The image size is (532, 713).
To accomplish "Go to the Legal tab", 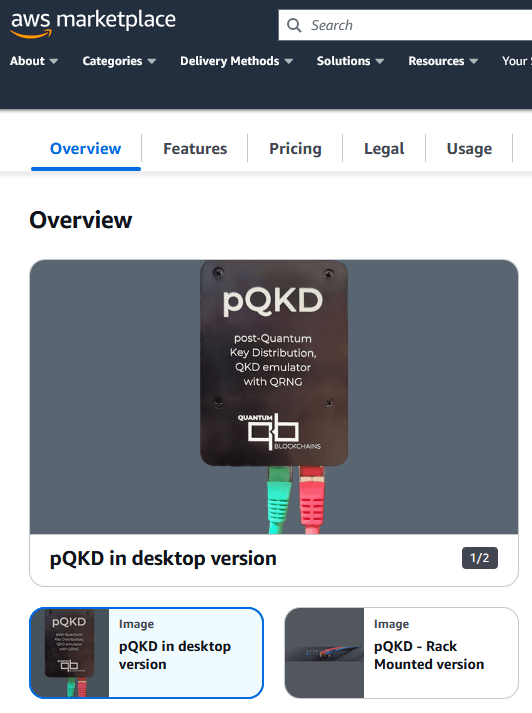I will (384, 149).
